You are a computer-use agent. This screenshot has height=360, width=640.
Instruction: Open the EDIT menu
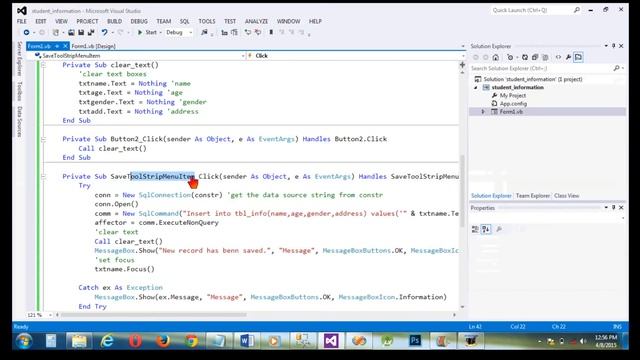click(41, 21)
